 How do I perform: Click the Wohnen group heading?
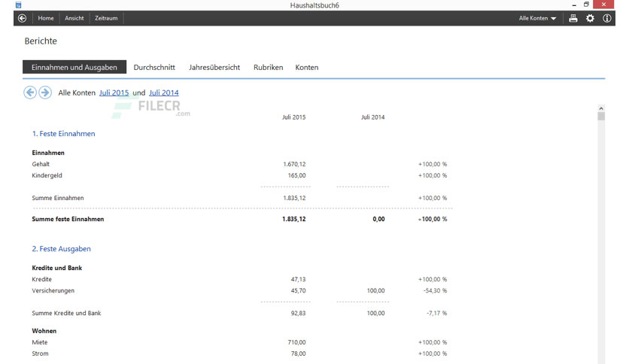[x=44, y=331]
